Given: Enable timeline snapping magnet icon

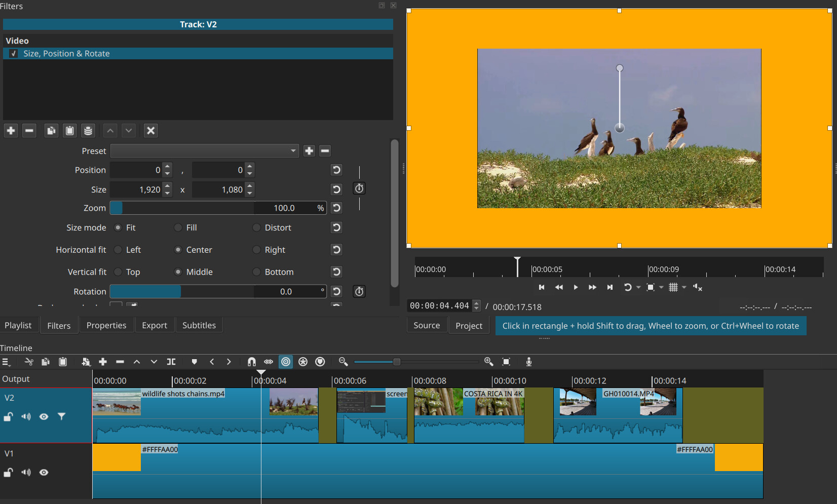Looking at the screenshot, I should tap(251, 362).
